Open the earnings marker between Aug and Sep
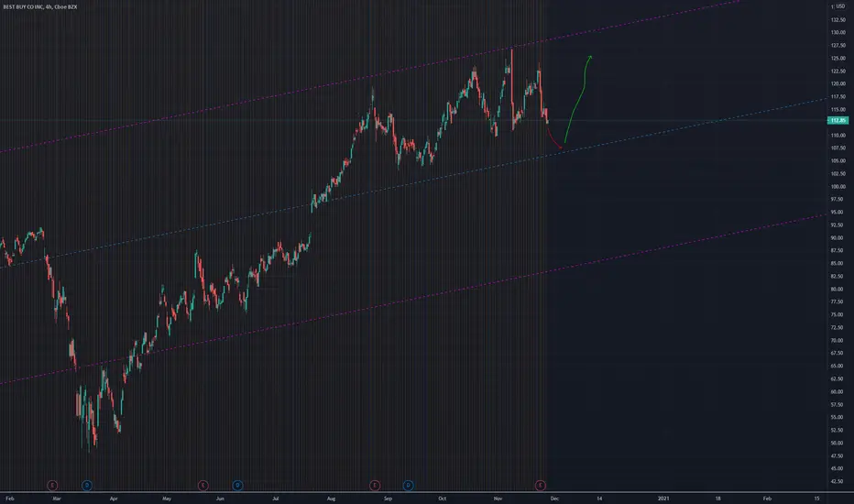 374,485
